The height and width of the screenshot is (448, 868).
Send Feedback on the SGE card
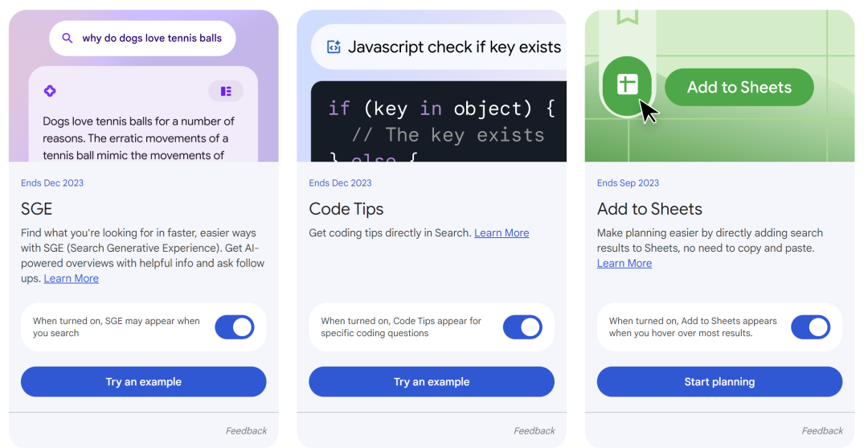[x=246, y=431]
